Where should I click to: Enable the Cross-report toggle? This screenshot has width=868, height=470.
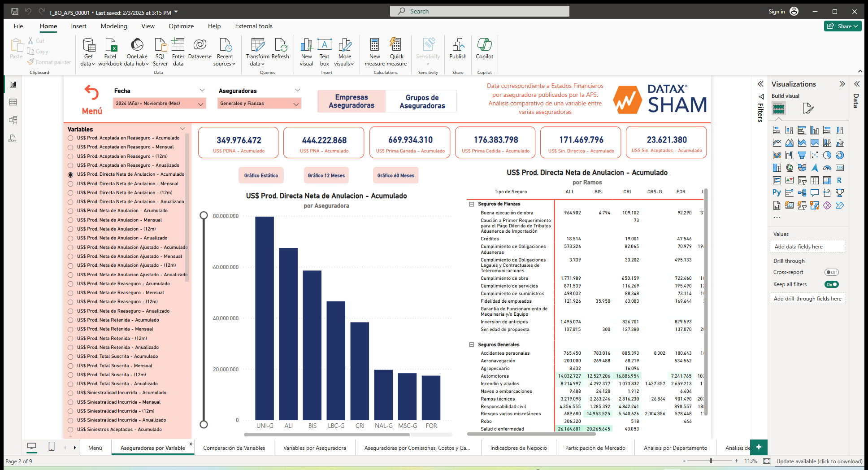pos(832,272)
